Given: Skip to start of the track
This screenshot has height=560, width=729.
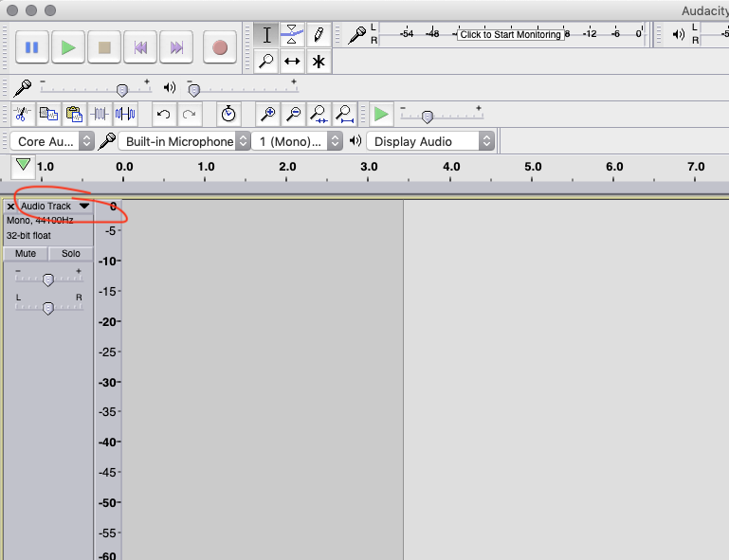Looking at the screenshot, I should (140, 47).
